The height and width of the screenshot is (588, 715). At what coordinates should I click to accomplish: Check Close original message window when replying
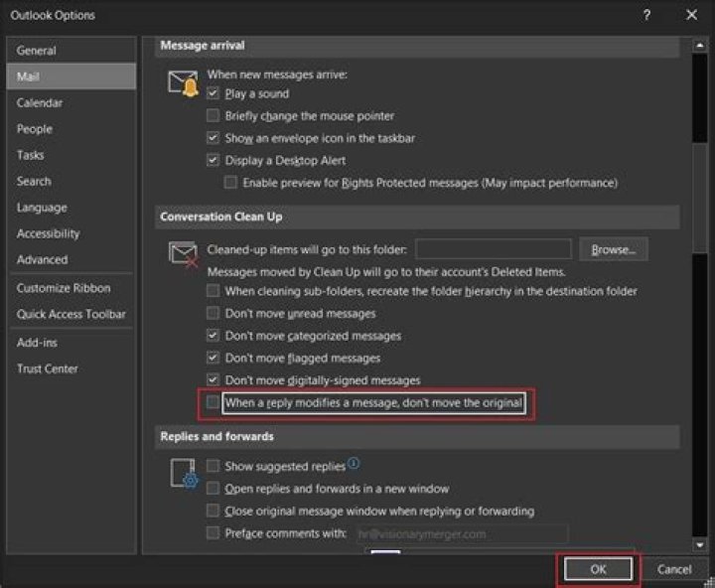point(213,511)
